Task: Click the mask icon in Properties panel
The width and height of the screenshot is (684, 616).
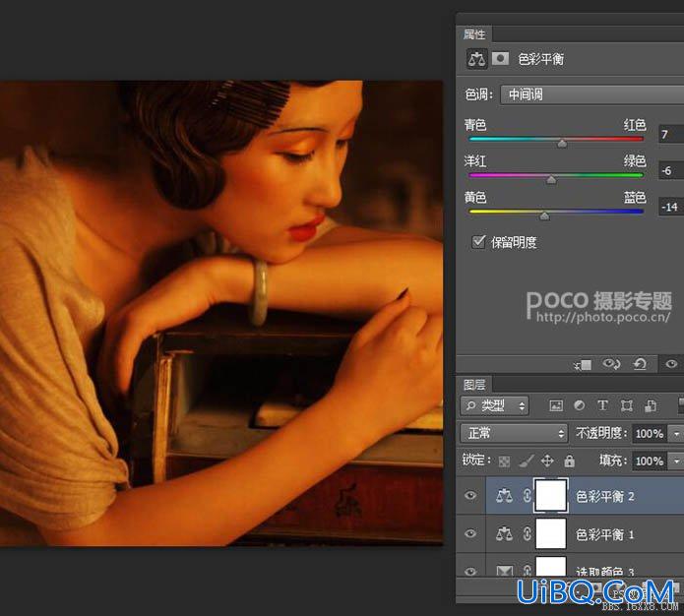Action: click(x=500, y=58)
